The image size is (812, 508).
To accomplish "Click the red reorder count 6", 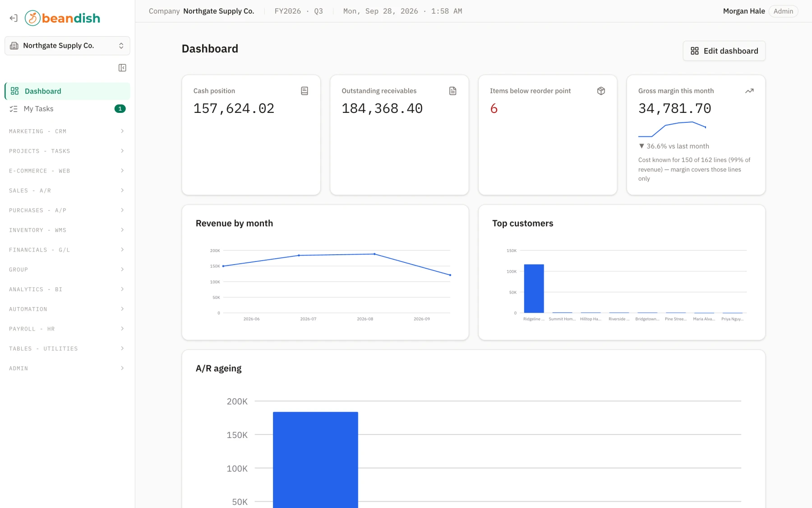I will tap(494, 108).
